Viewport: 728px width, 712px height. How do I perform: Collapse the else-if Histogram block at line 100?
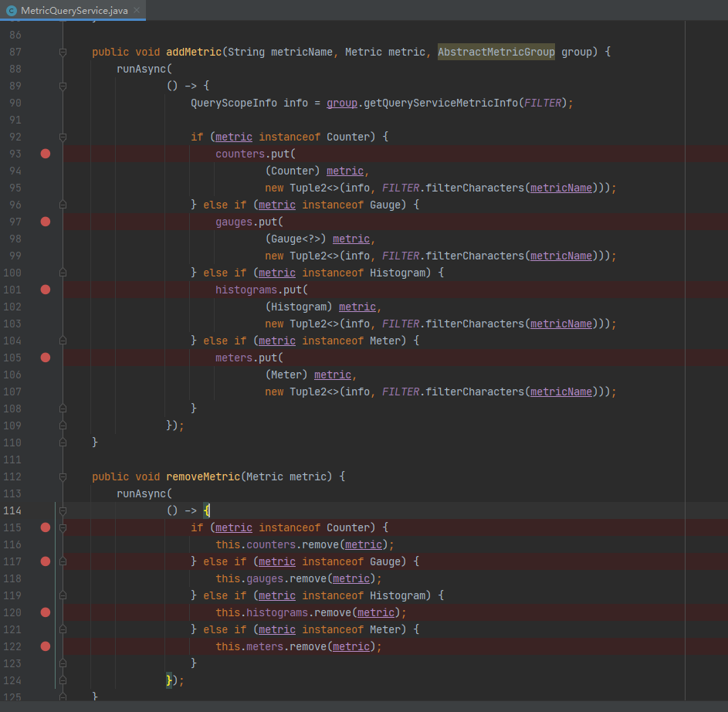(x=63, y=273)
